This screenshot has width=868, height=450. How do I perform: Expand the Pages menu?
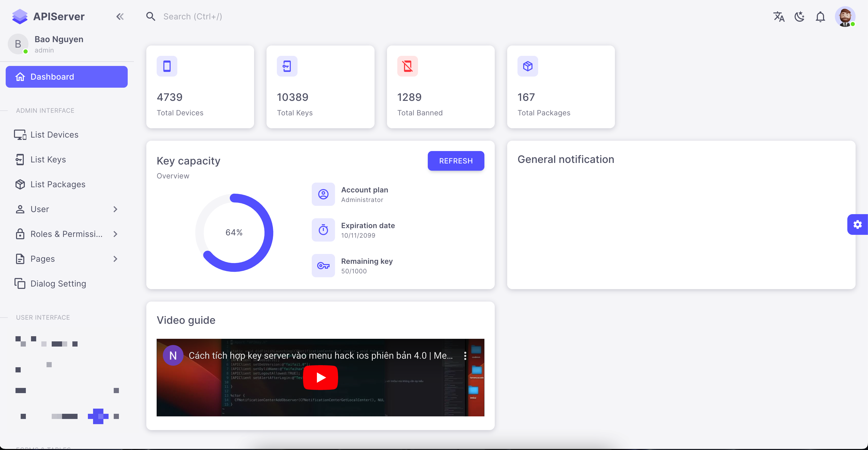click(x=67, y=259)
